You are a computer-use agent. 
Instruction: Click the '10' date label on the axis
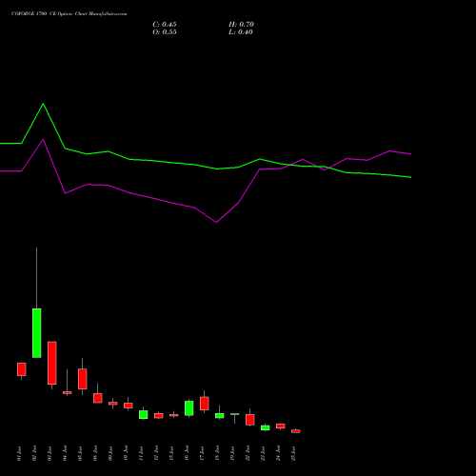click(126, 453)
